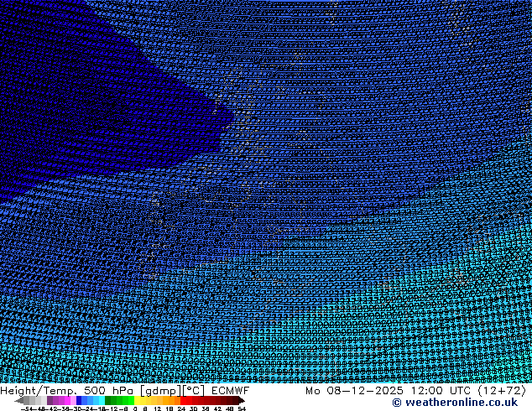This screenshot has width=532, height=411.
Task: Click the '[gdmp]' unit label
Action: click(160, 391)
